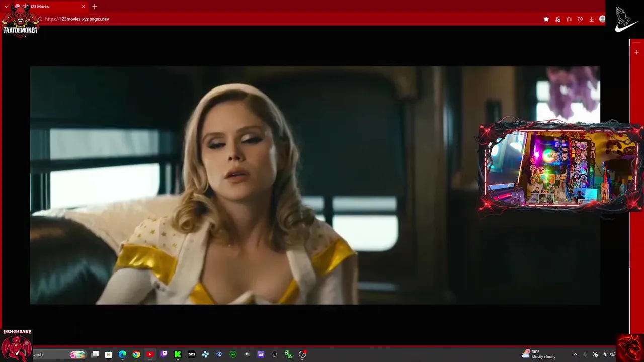The width and height of the screenshot is (644, 362).
Task: Open the browser profile avatar
Action: point(602,19)
